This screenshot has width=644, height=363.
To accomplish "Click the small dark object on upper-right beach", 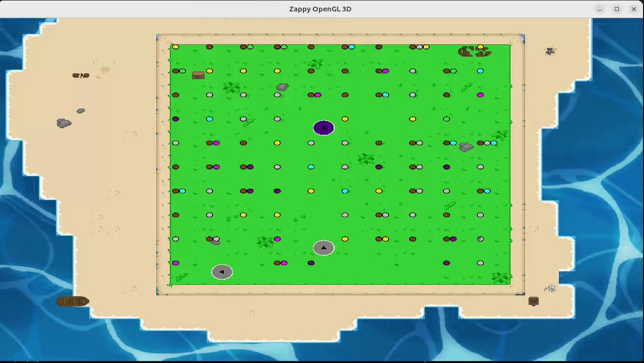I will tap(550, 51).
